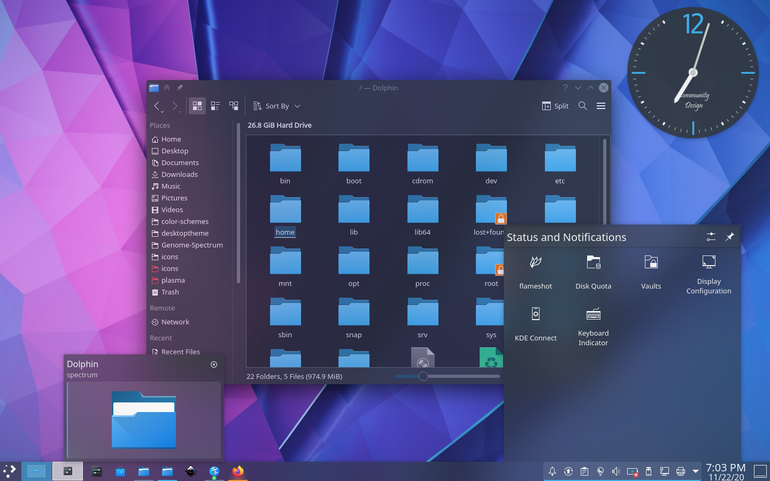
Task: Select Genome-Spectrum place entry
Action: coord(192,245)
